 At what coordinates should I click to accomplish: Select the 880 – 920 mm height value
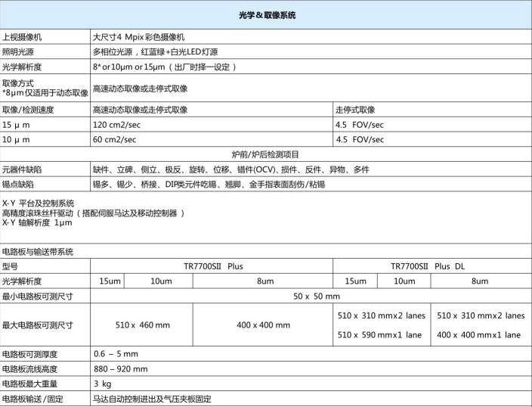[120, 369]
